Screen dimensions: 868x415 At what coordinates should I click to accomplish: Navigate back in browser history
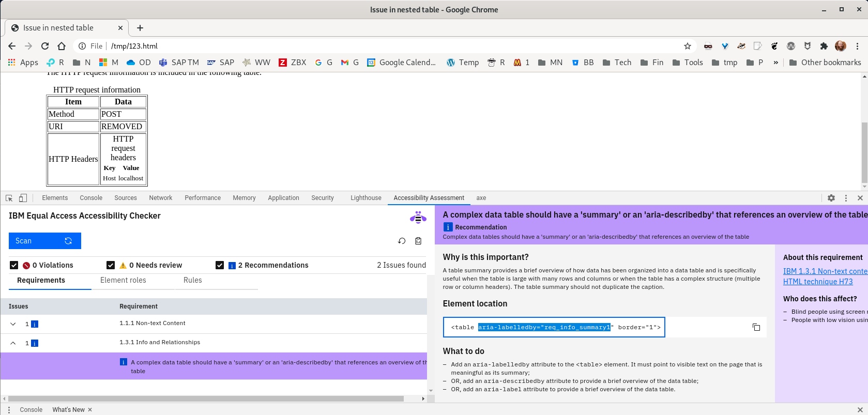pos(12,46)
